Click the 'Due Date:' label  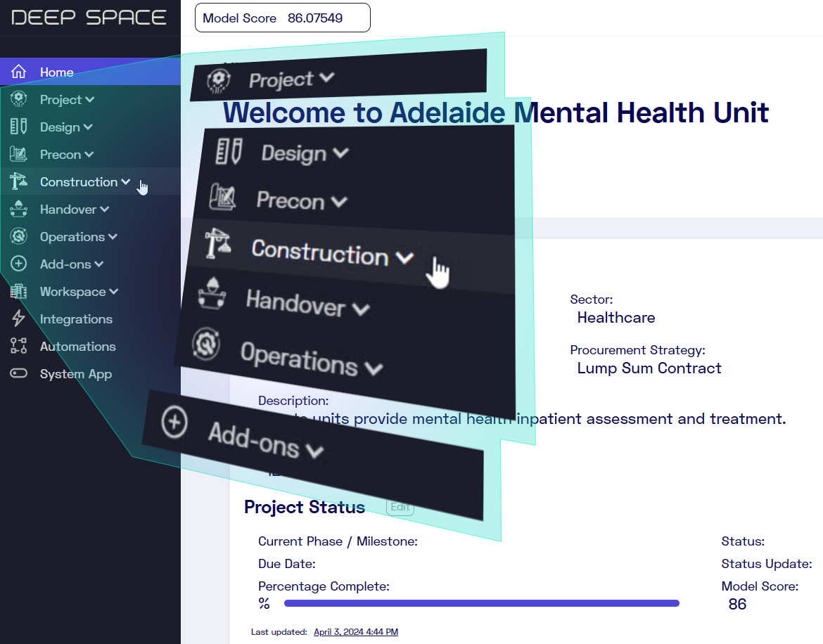tap(286, 564)
